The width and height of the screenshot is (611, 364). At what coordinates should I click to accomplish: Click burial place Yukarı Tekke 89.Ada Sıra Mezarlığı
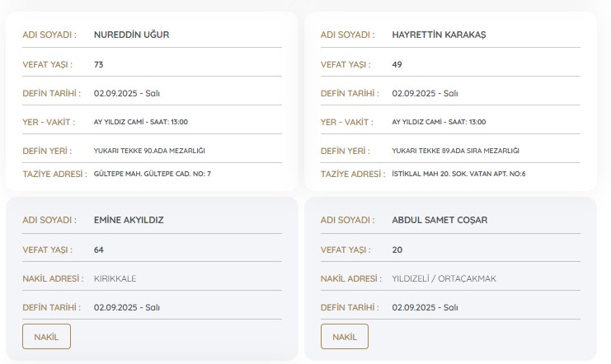click(455, 151)
